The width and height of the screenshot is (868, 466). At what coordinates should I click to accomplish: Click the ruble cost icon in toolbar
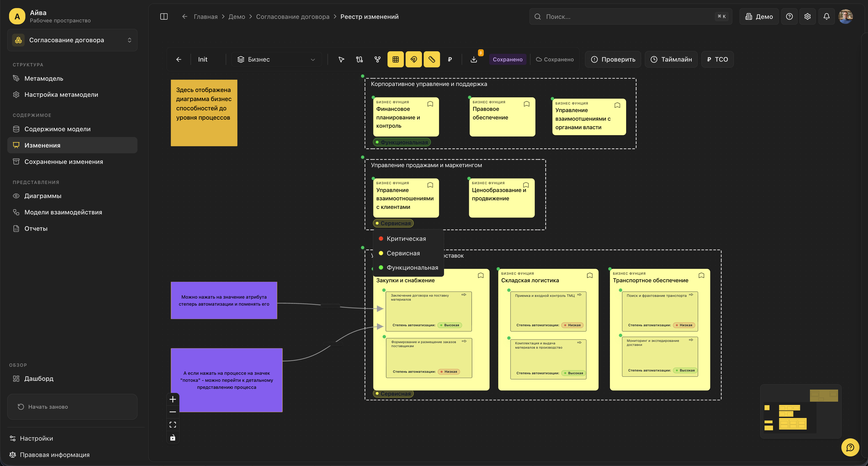[450, 59]
